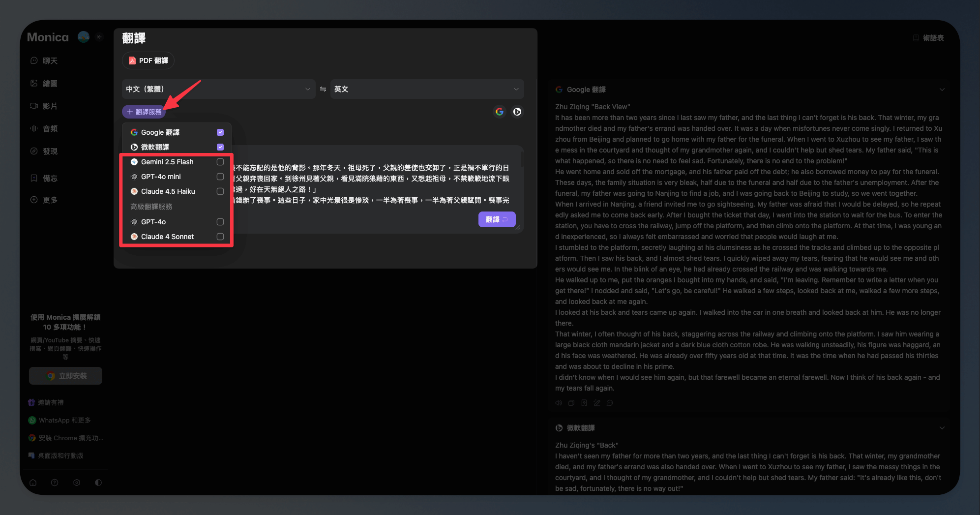The height and width of the screenshot is (515, 980).
Task: Uncheck Google 翻譯 service checkbox
Action: [220, 132]
